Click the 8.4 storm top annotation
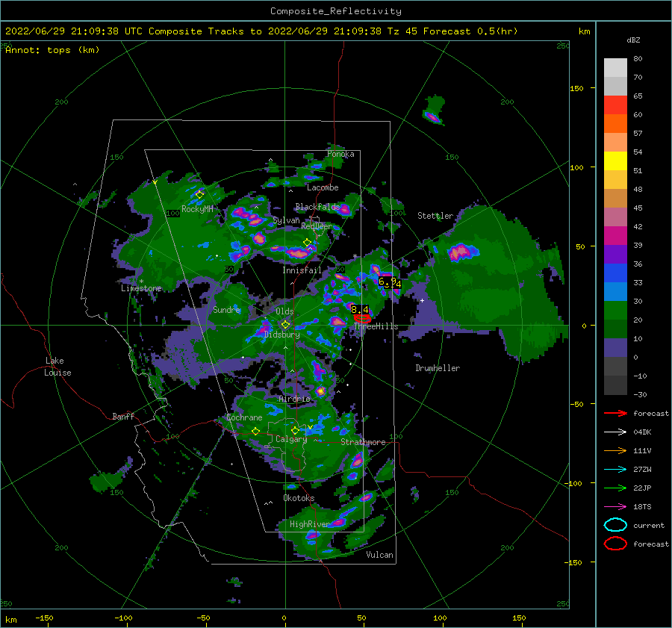This screenshot has height=628, width=672. pos(360,309)
